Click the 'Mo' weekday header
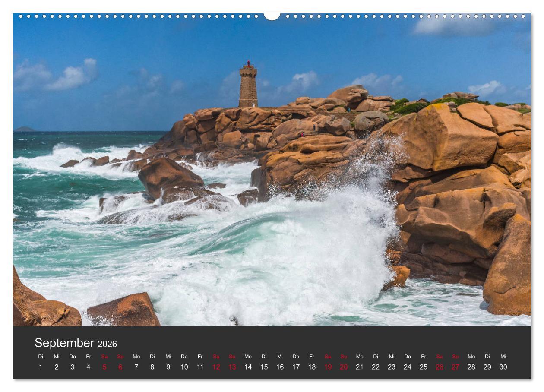This screenshot has height=392, width=544. click(x=136, y=357)
